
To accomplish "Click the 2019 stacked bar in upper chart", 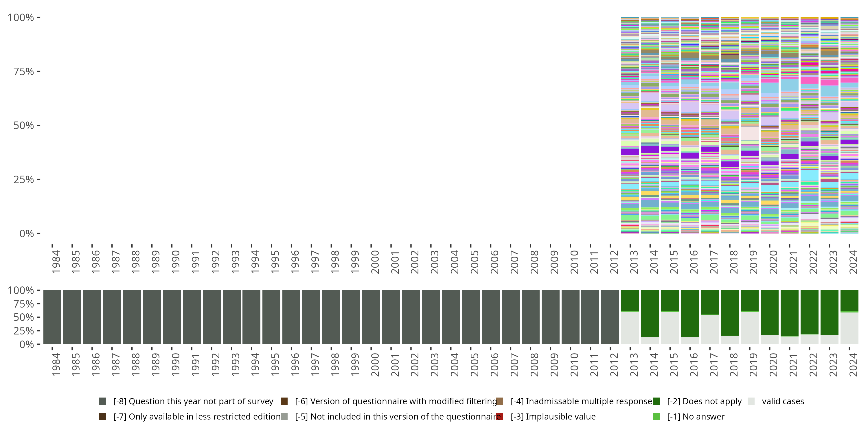I will point(749,125).
